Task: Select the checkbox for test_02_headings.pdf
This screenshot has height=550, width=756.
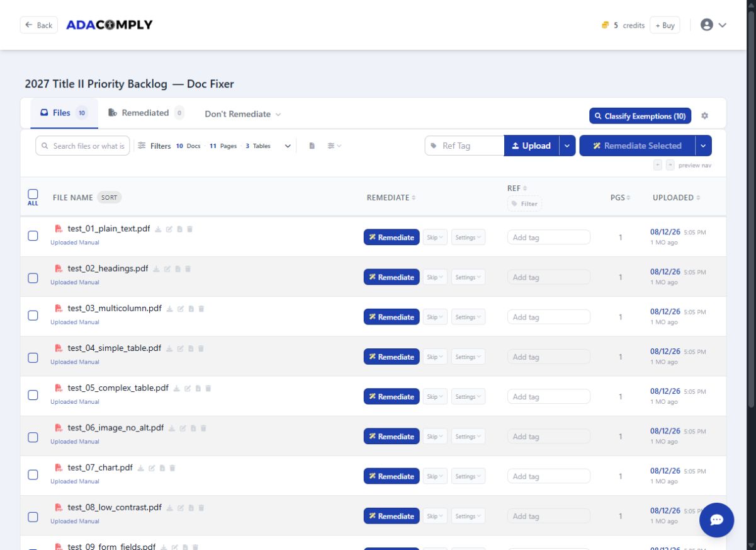Action: 33,277
